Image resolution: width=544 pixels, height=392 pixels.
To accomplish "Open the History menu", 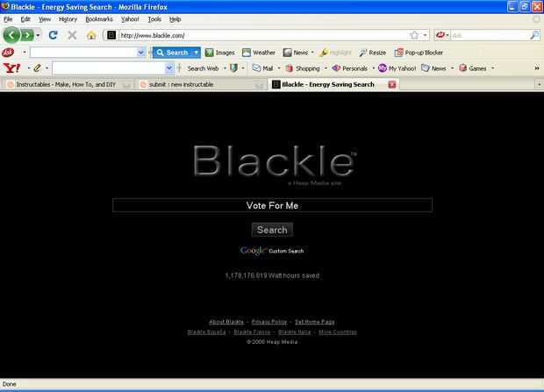I will (x=68, y=19).
